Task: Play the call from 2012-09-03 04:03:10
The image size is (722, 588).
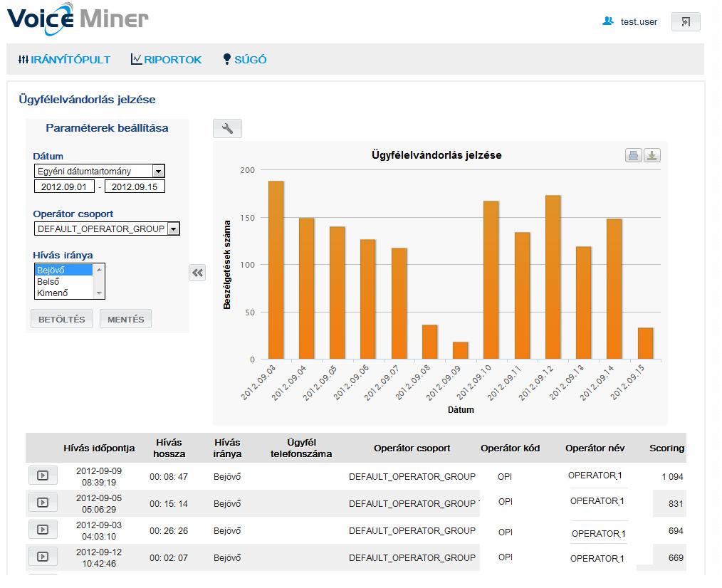Action: coord(43,530)
